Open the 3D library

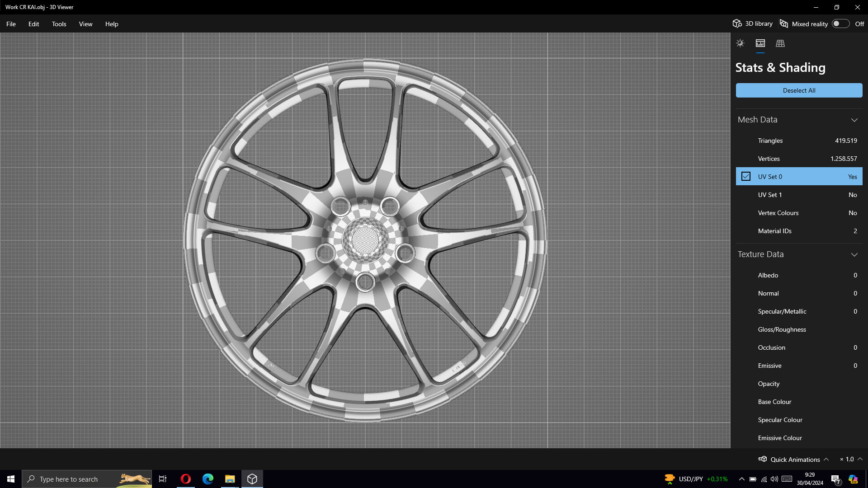(x=753, y=24)
